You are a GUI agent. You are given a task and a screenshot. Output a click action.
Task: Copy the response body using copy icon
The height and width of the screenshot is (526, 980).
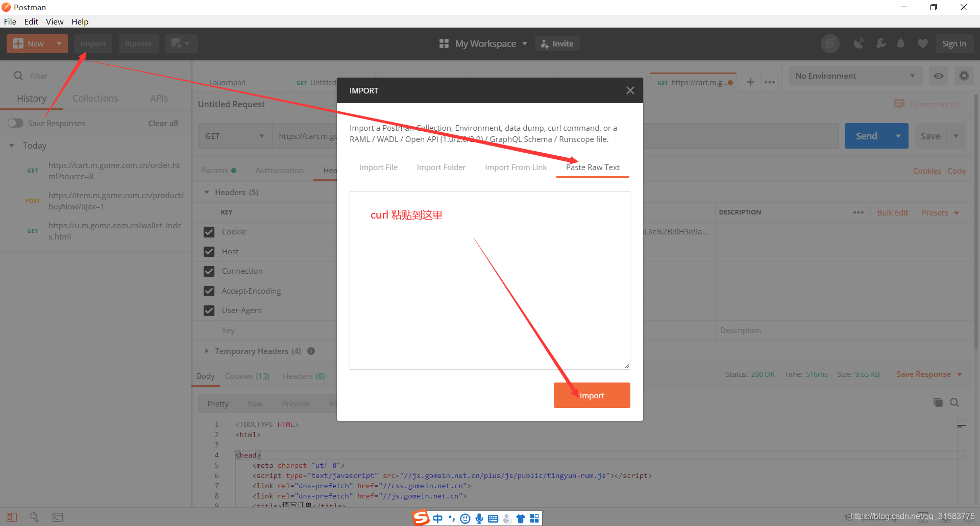938,402
